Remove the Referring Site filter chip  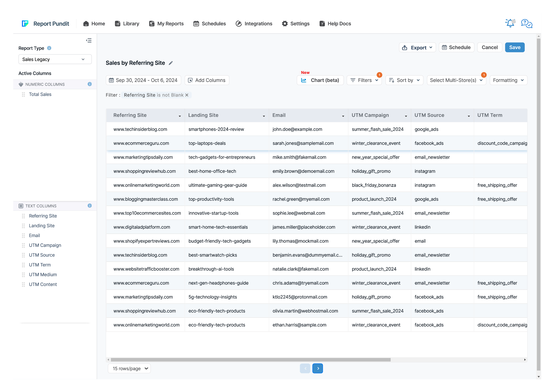coord(187,95)
